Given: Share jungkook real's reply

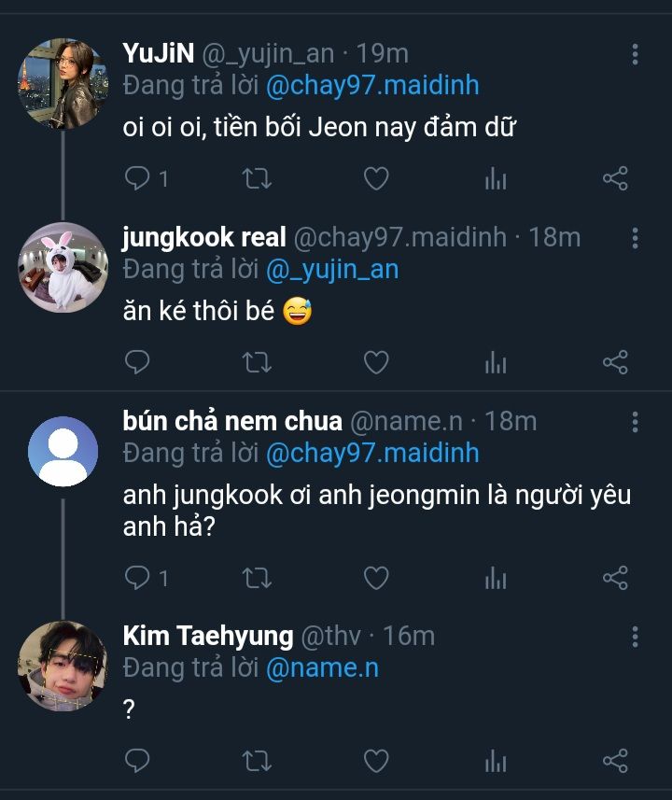Looking at the screenshot, I should pos(615,362).
